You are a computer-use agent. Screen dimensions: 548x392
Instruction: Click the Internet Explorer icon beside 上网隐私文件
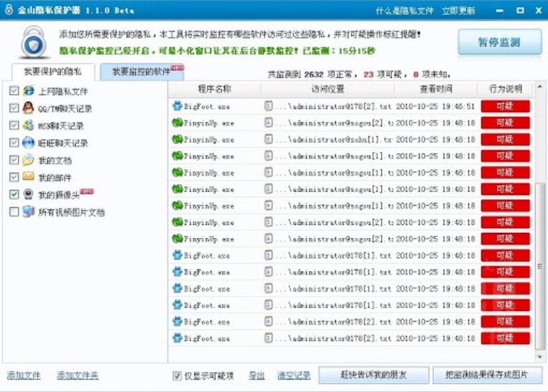tap(29, 91)
